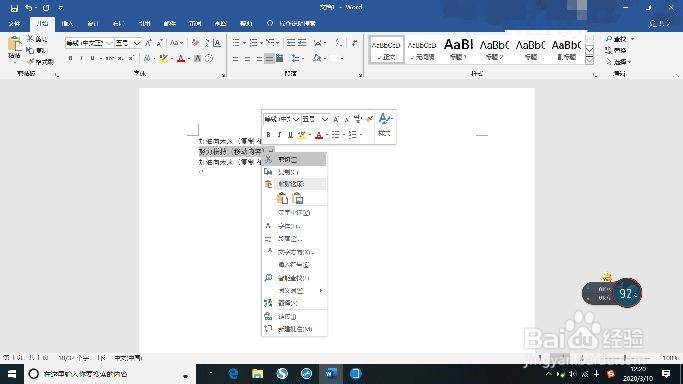Click the yellow highlight color in the ribbon
Image resolution: width=683 pixels, height=384 pixels.
click(163, 58)
